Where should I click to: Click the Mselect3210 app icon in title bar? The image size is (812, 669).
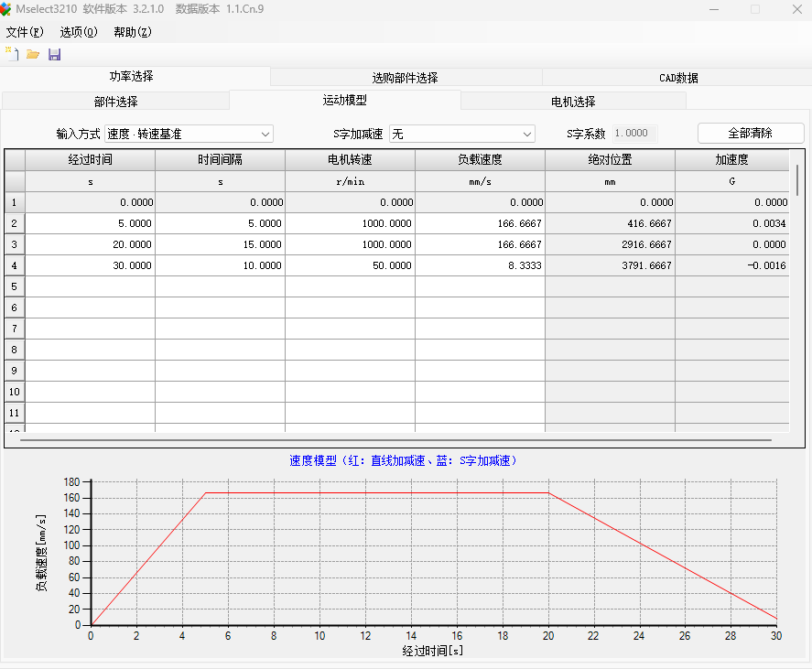click(5, 9)
